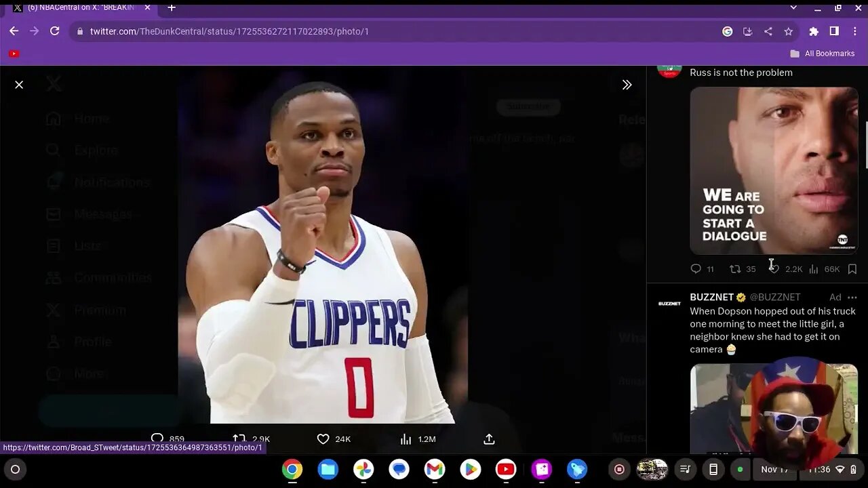Collapse the side panel with double-chevron icon

click(627, 85)
